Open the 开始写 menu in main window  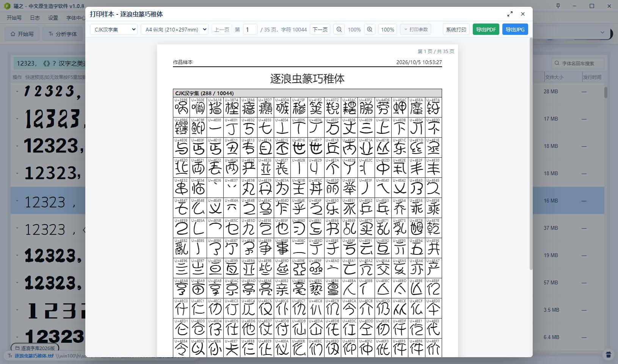pyautogui.click(x=14, y=18)
